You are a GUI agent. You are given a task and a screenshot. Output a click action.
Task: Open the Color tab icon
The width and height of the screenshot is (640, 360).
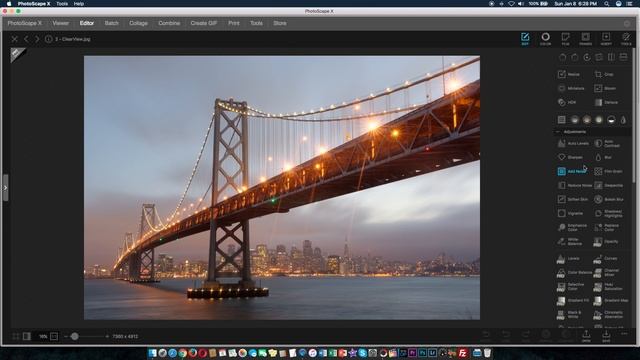[x=545, y=39]
